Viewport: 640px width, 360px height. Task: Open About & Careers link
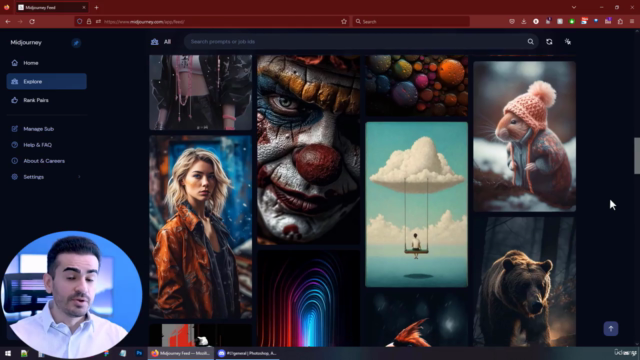[x=44, y=161]
